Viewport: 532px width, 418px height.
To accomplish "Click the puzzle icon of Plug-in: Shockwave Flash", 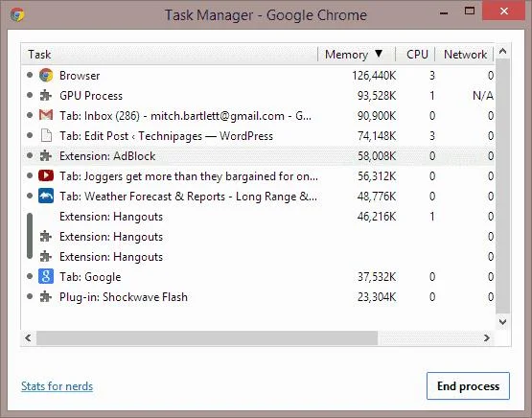I will [46, 297].
